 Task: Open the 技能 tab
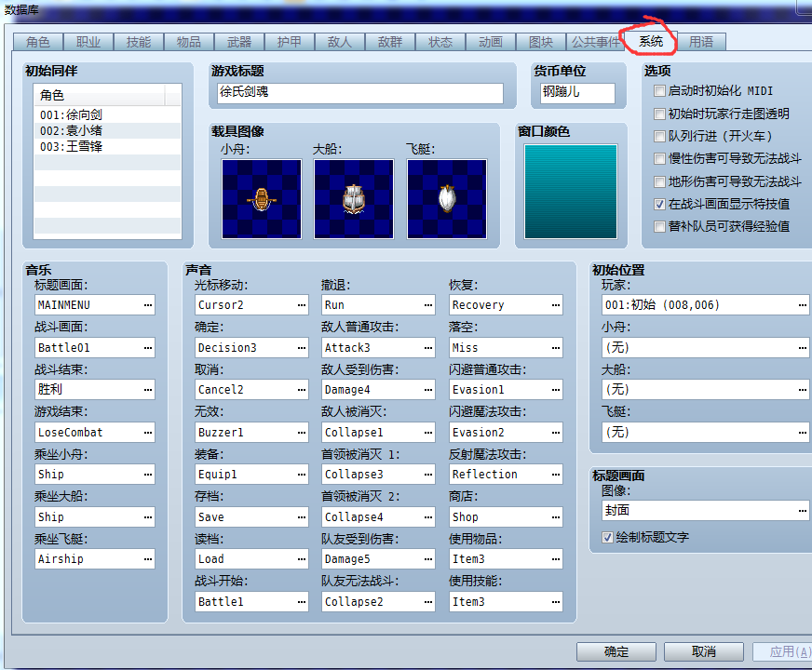click(138, 42)
